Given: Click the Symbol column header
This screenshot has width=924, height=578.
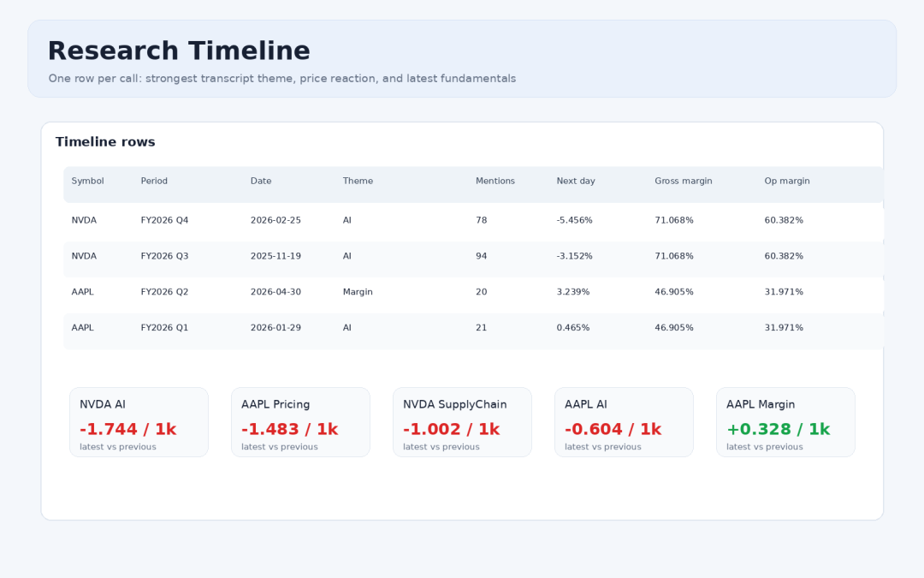Looking at the screenshot, I should pyautogui.click(x=88, y=181).
